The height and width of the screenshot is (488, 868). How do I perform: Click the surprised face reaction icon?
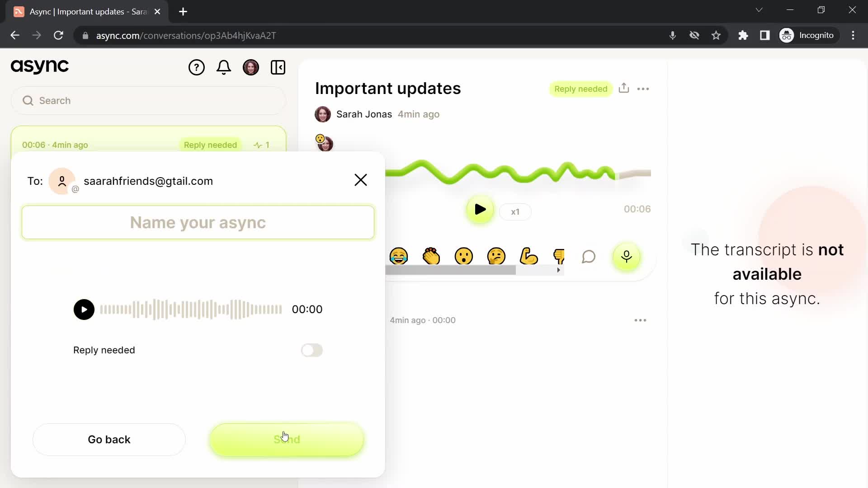point(463,256)
